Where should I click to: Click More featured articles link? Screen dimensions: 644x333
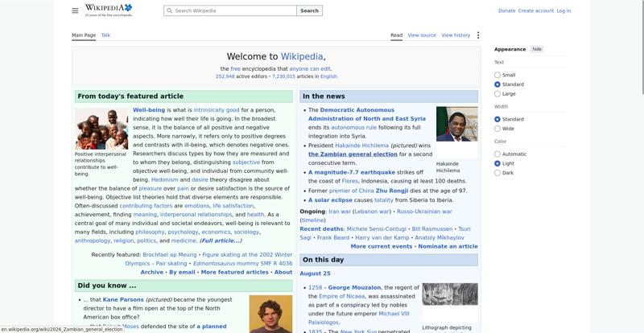pyautogui.click(x=234, y=272)
